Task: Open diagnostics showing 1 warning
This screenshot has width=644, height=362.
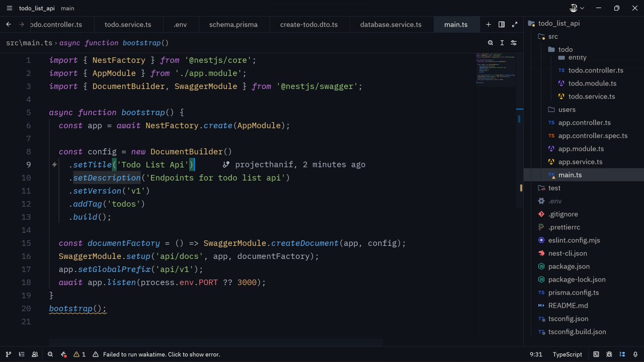Action: click(79, 354)
